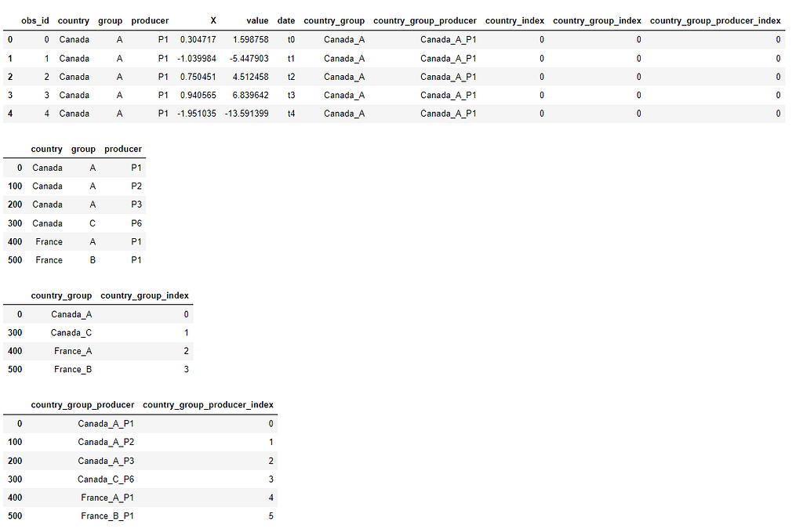Screen dimensions: 803x532
Task: Select row index 300 in the second table
Action: click(x=13, y=223)
